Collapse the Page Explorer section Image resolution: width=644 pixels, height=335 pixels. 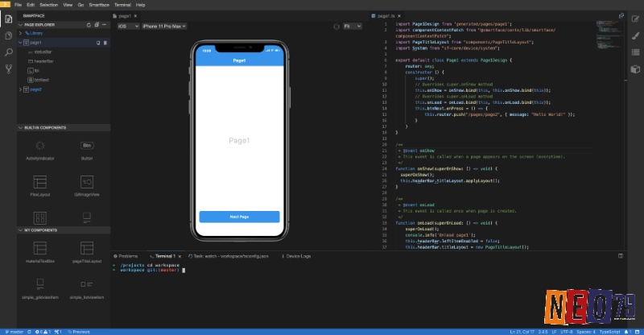click(x=21, y=25)
